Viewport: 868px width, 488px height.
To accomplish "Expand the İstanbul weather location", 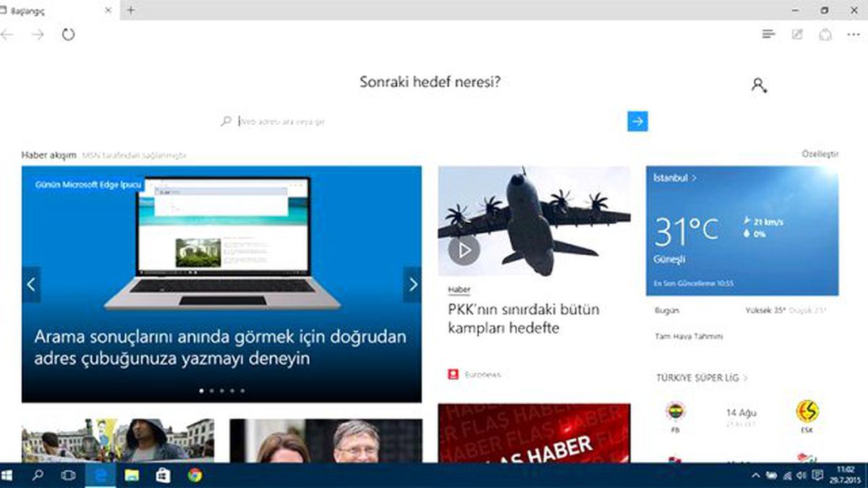I will [675, 177].
